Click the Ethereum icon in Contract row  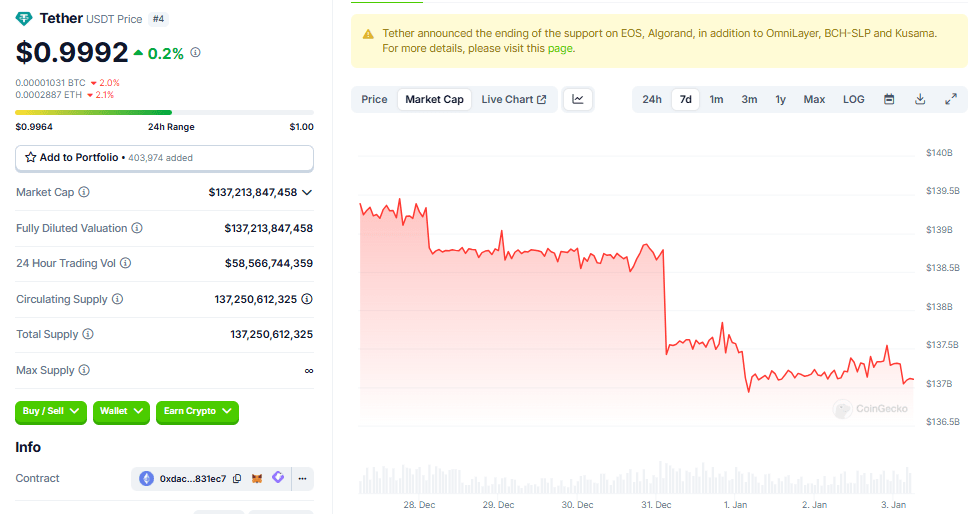coord(146,479)
